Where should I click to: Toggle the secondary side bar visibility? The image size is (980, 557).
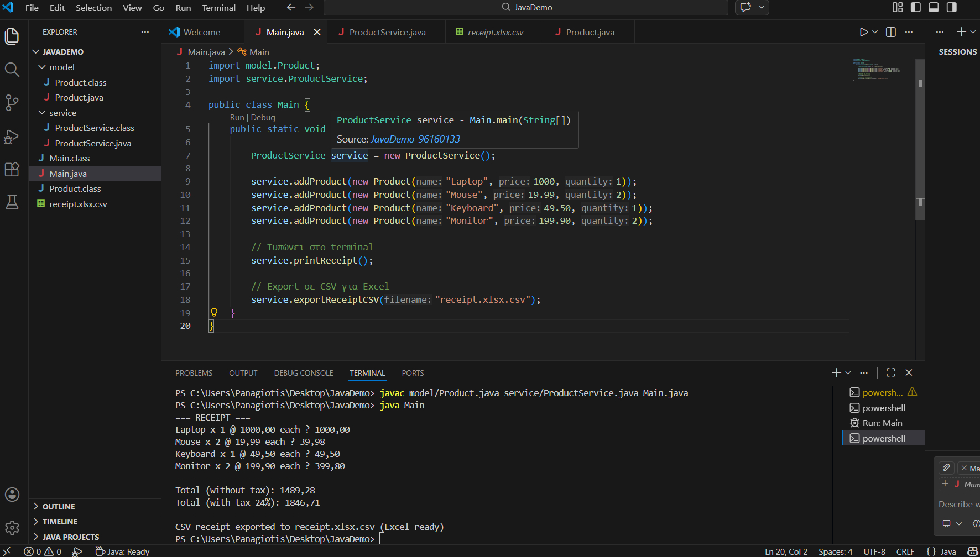click(952, 7)
